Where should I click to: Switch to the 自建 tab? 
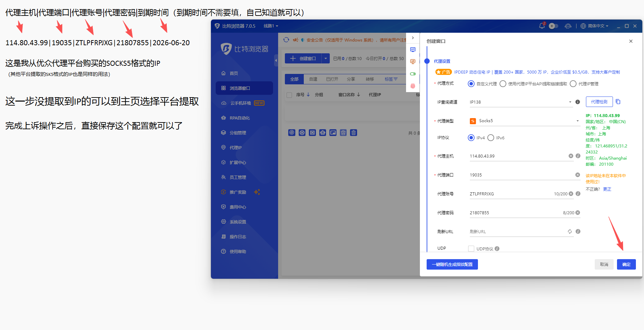coord(313,79)
